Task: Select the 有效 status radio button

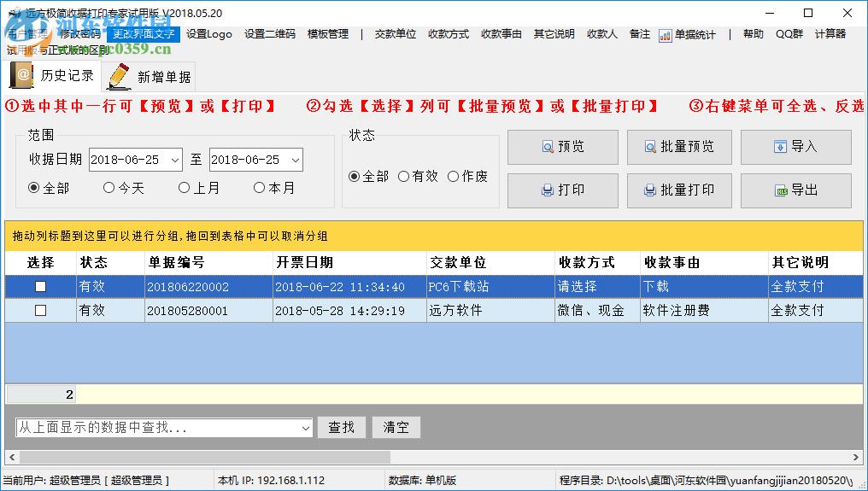Action: [403, 177]
